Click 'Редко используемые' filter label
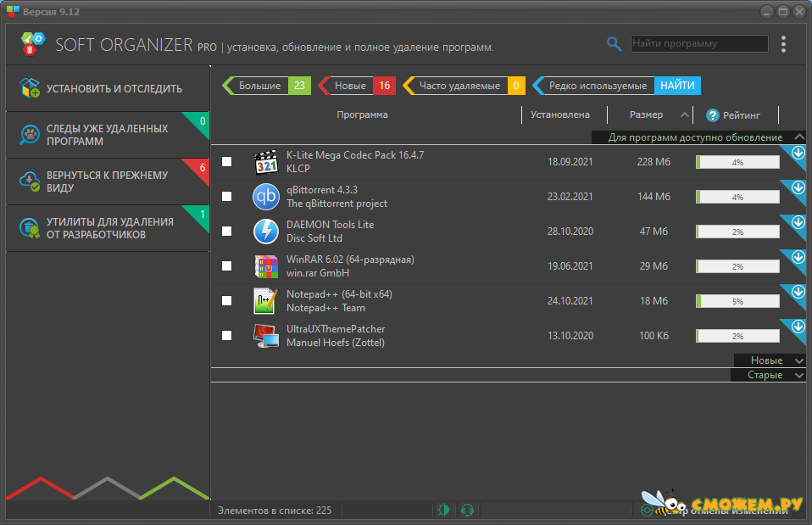 [x=598, y=86]
